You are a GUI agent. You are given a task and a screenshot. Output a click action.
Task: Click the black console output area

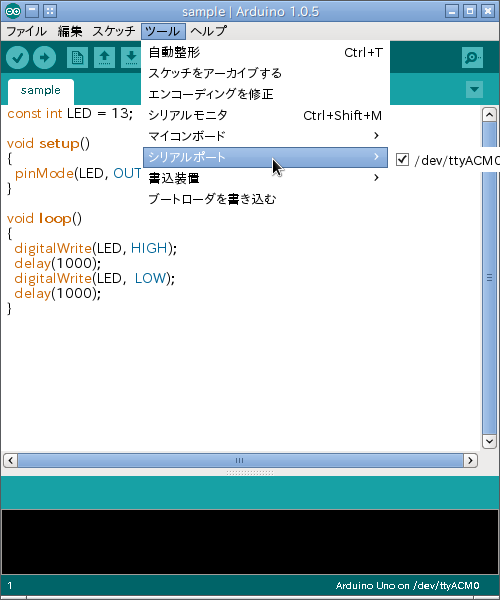(x=250, y=542)
